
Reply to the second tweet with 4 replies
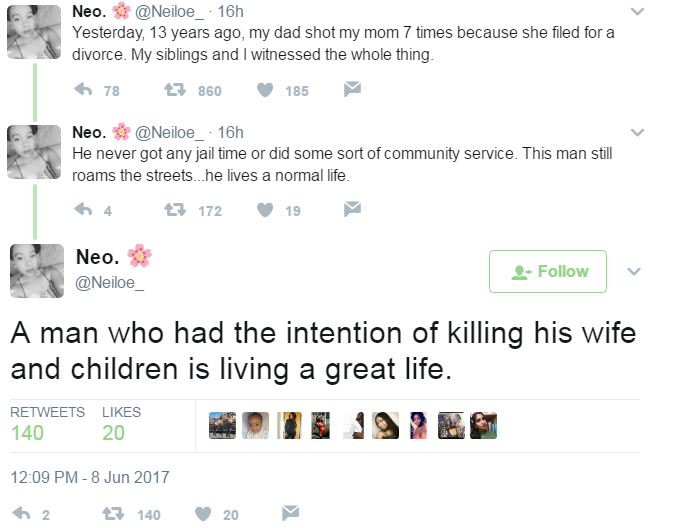(84, 210)
